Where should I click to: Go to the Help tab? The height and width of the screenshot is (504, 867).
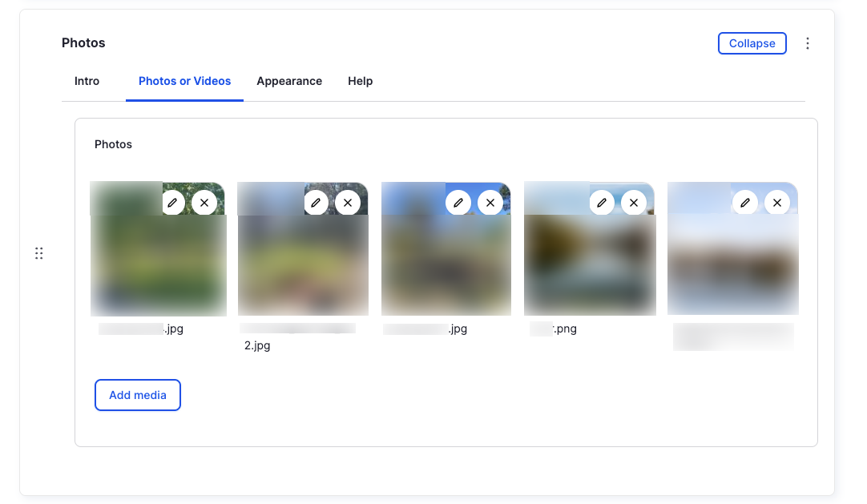(360, 81)
